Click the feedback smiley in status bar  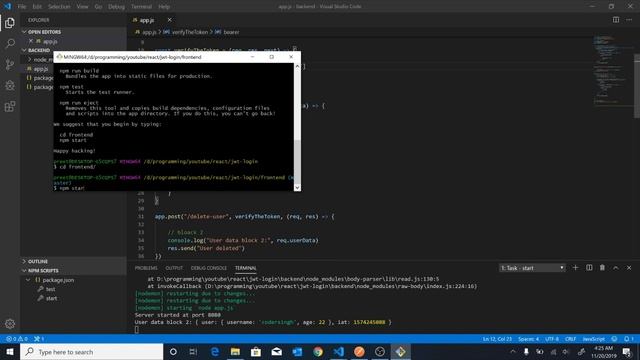click(614, 339)
